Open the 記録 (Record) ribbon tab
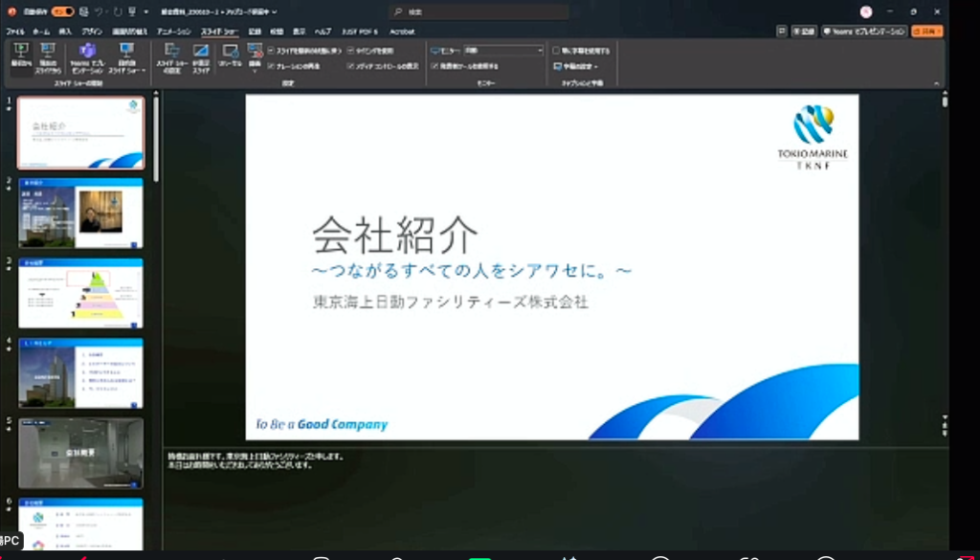The width and height of the screenshot is (980, 560). pos(255,32)
